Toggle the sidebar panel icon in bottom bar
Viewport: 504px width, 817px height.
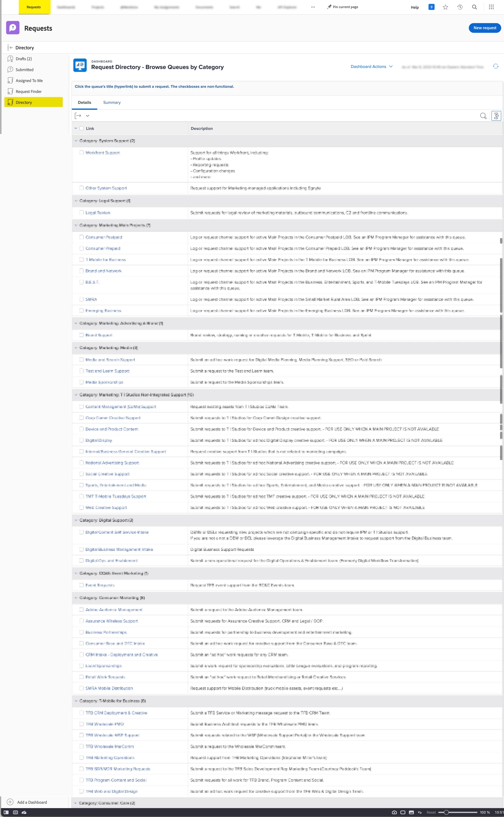coord(6,812)
